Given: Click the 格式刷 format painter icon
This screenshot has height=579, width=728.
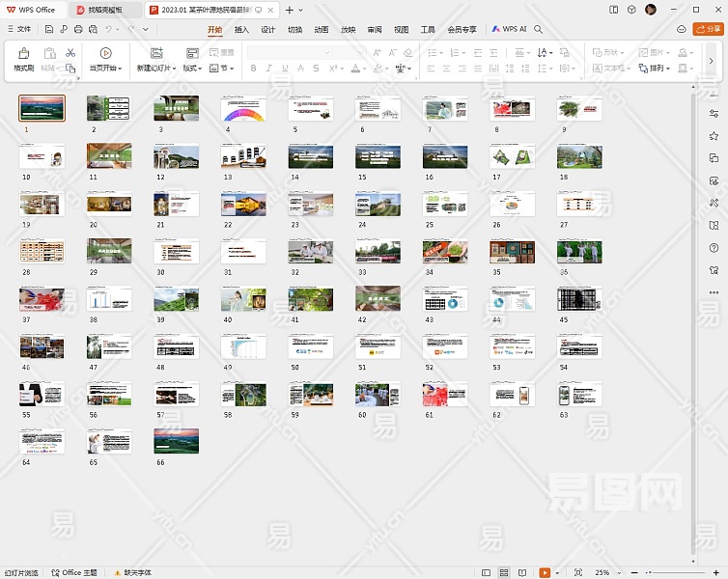Looking at the screenshot, I should tap(23, 53).
